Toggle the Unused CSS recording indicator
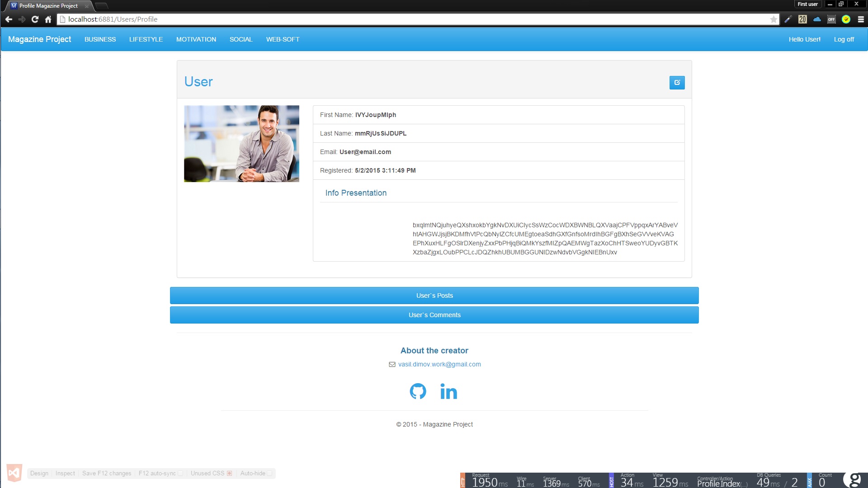The width and height of the screenshot is (868, 488). (230, 473)
